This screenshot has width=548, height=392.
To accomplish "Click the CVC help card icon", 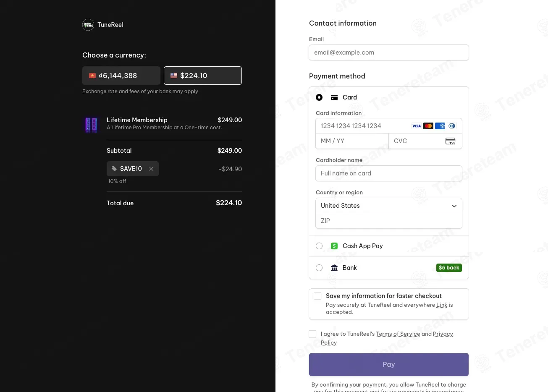I will (x=451, y=141).
